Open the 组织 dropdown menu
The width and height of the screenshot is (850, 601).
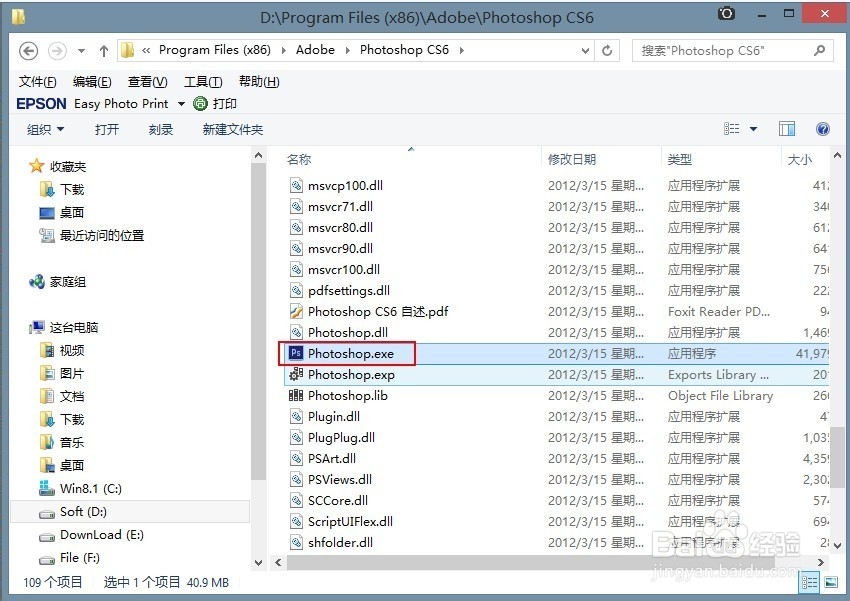click(x=45, y=129)
